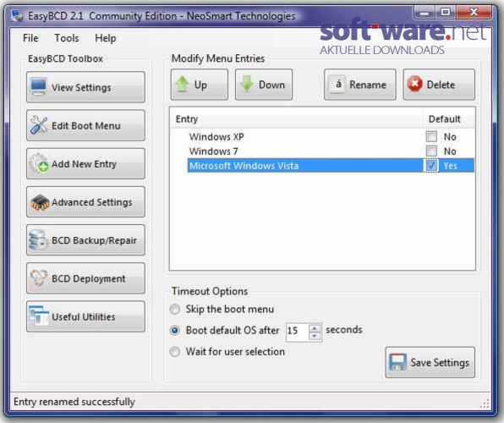Open View Settings via monitor icon
This screenshot has width=504, height=423.
[39, 87]
